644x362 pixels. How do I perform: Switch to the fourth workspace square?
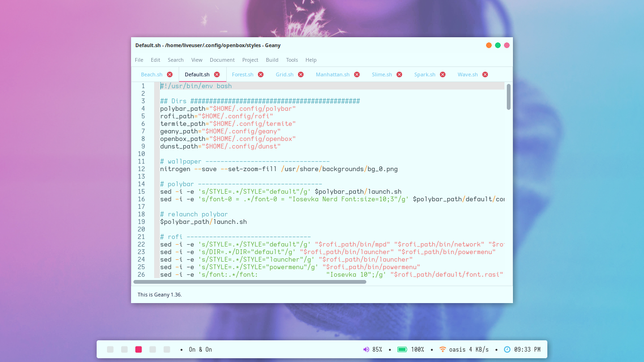tap(153, 349)
